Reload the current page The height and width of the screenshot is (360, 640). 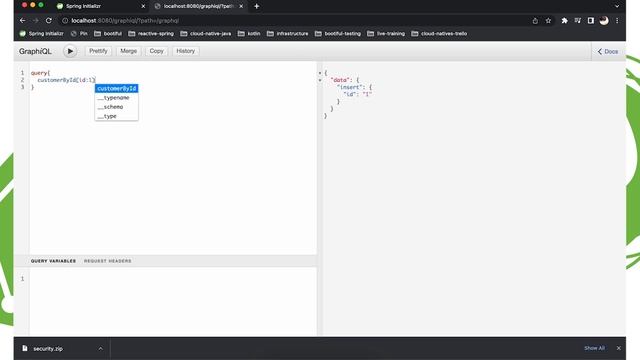[49, 20]
